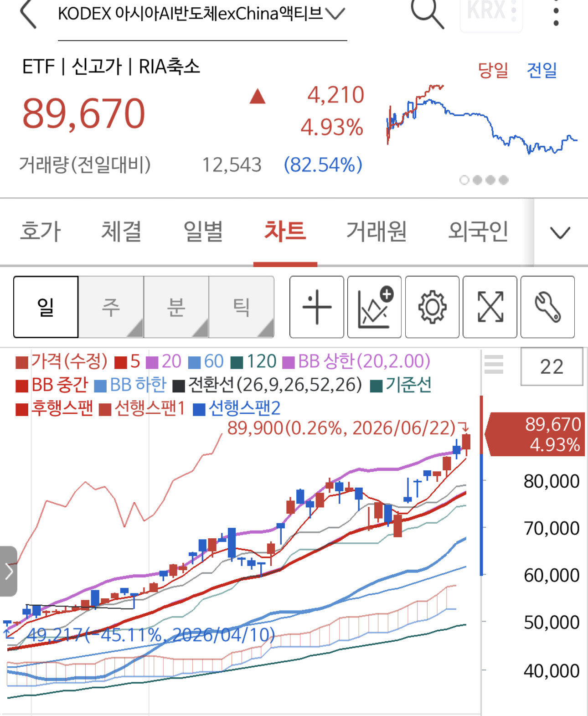The height and width of the screenshot is (716, 588).
Task: Tap the 12,543 trading volume value
Action: pyautogui.click(x=232, y=165)
